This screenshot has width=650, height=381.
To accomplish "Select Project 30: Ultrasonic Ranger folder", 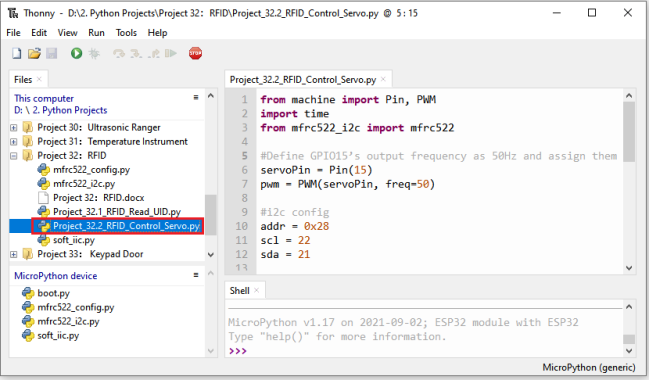I will [x=99, y=128].
